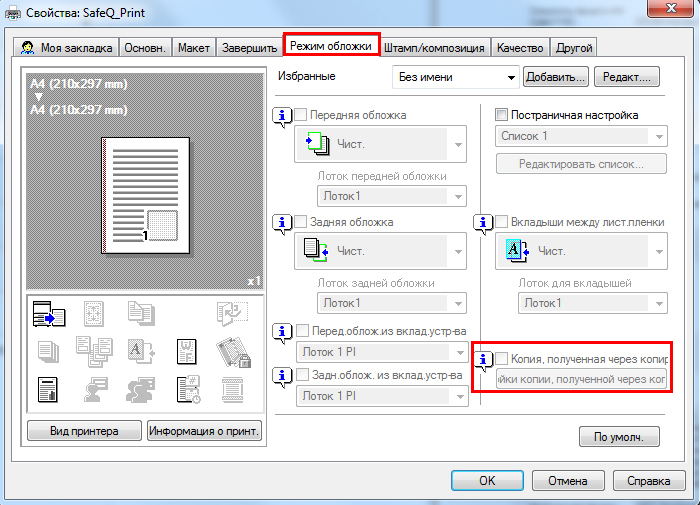Screen dimensions: 700x505
Task: Open info tip for Задн.облож. из вклад.устр-ва
Action: coord(282,377)
